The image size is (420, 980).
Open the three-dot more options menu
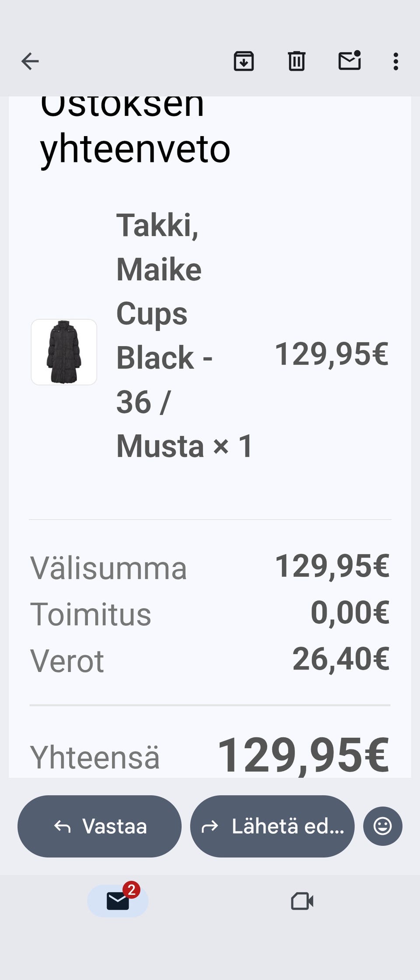[x=395, y=61]
